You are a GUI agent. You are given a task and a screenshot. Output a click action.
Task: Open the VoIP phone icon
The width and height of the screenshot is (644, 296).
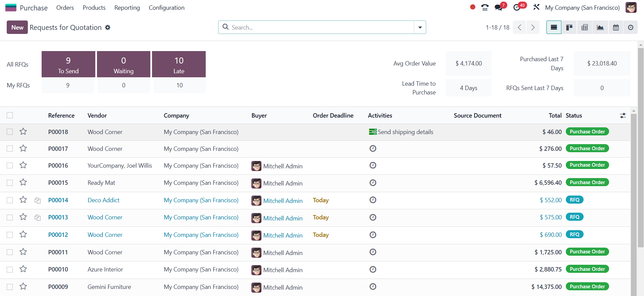point(485,7)
